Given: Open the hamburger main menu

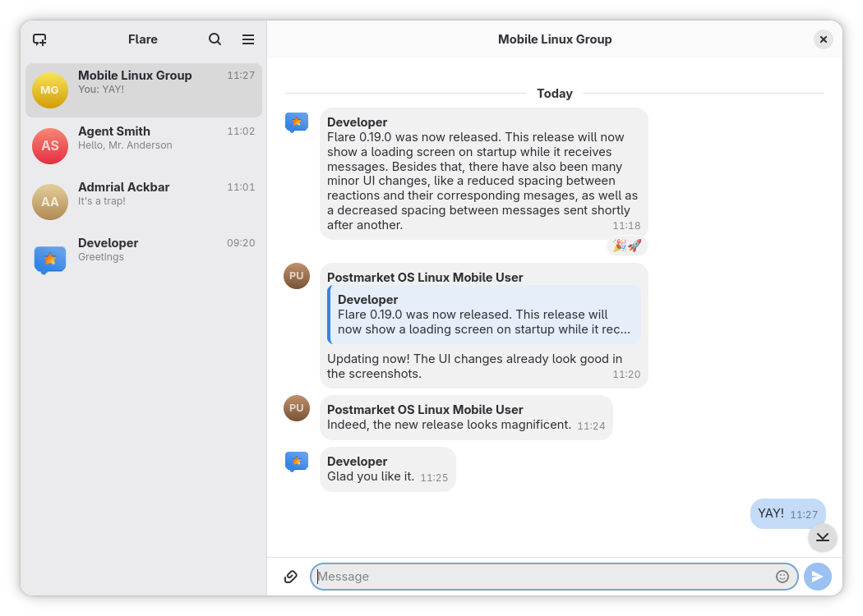Looking at the screenshot, I should coord(247,39).
